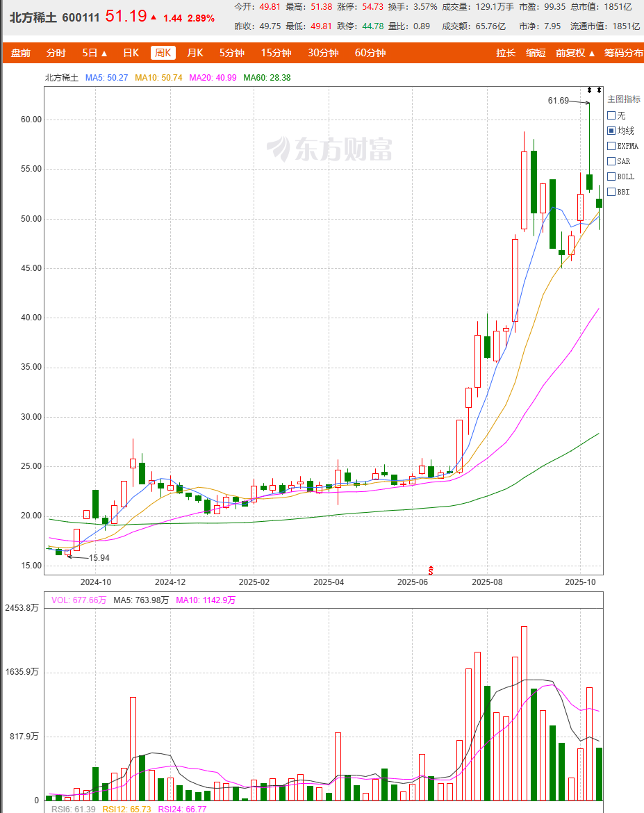644x813 pixels.
Task: Select the 无 indicator checkbox
Action: coord(611,115)
